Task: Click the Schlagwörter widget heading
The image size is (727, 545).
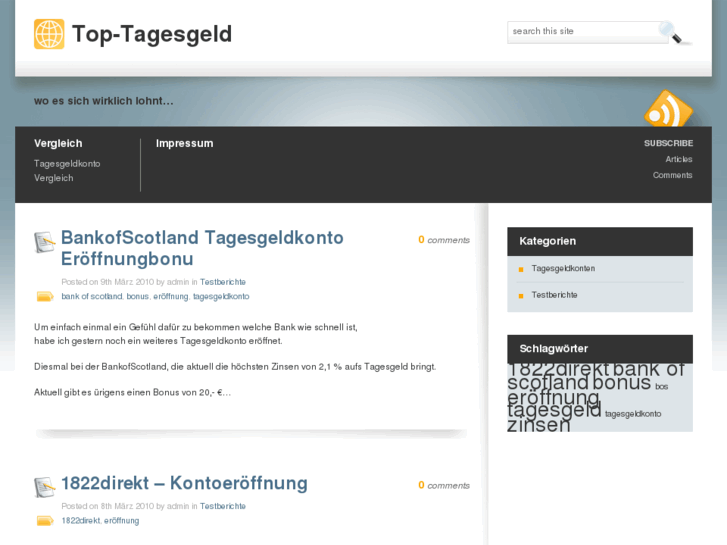Action: tap(554, 349)
